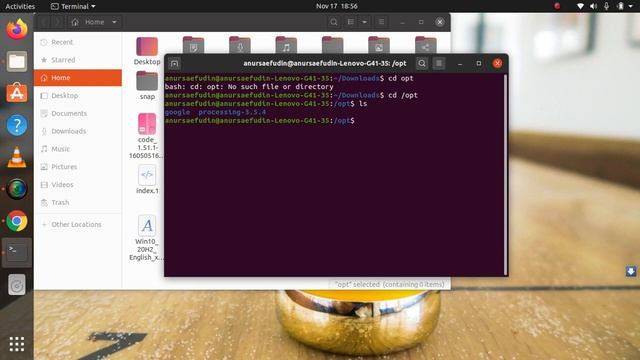Open view options dropdown in the Files window
The height and width of the screenshot is (360, 640).
point(364,22)
